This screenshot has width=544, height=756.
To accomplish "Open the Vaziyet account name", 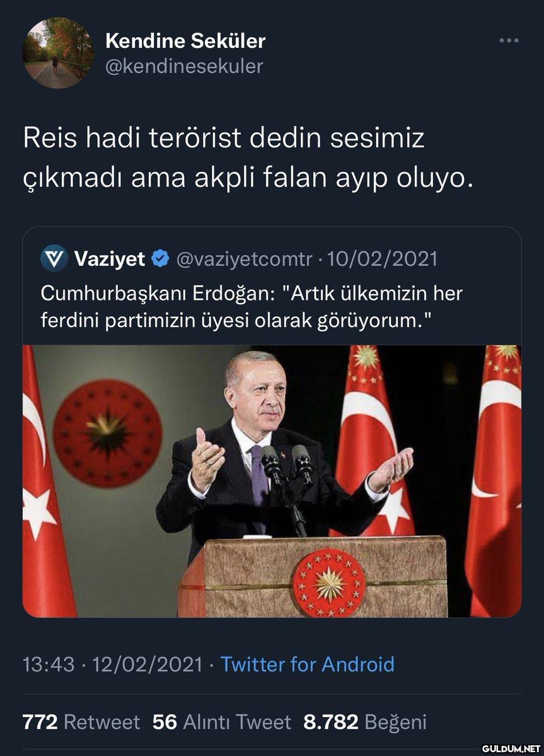I will pyautogui.click(x=110, y=258).
